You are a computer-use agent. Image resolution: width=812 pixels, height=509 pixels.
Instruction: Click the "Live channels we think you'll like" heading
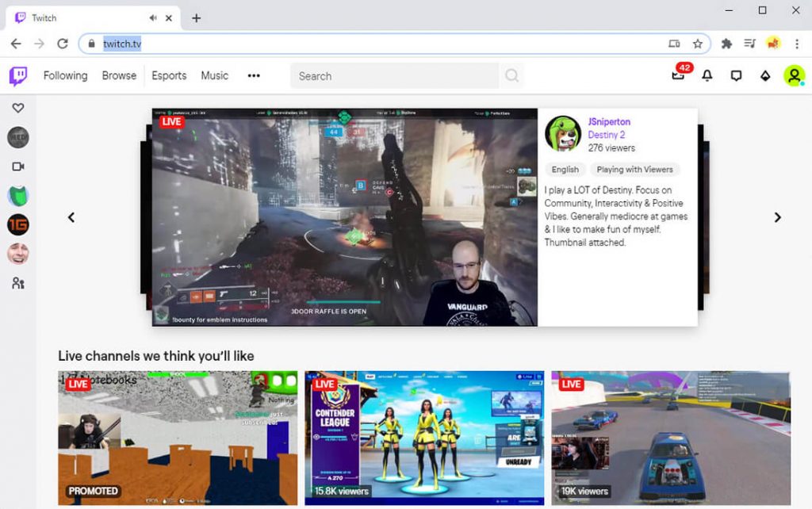(x=156, y=356)
